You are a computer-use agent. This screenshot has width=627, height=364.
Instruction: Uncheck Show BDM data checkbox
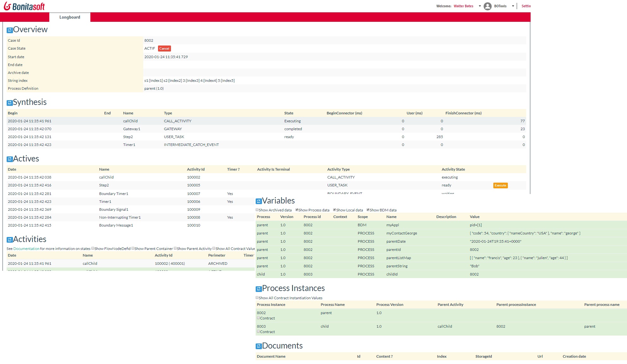(x=368, y=210)
